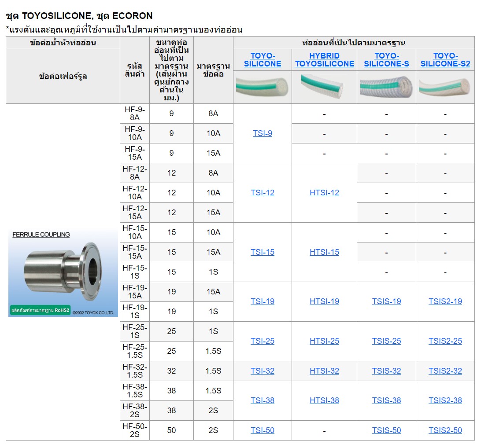Open the TSIS2-25 hose product link
Viewport: 481px width, 448px height.
(x=445, y=341)
